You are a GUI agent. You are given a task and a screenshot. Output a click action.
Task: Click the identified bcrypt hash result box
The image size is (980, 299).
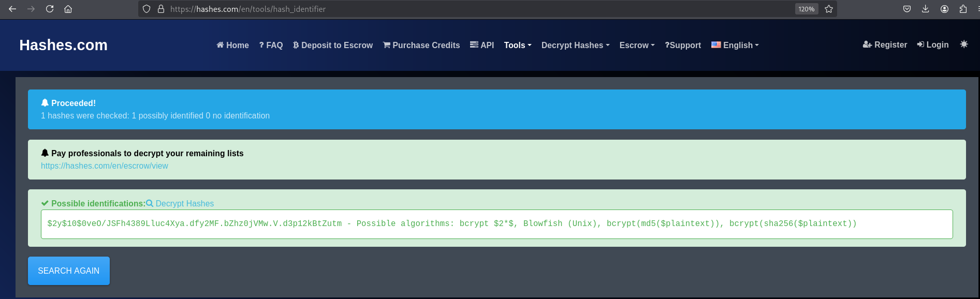click(496, 224)
